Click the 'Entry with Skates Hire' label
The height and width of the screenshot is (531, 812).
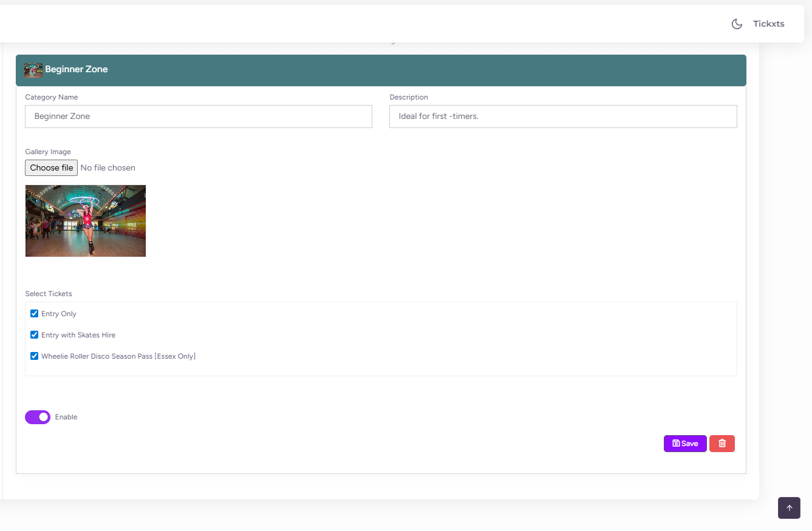tap(78, 335)
